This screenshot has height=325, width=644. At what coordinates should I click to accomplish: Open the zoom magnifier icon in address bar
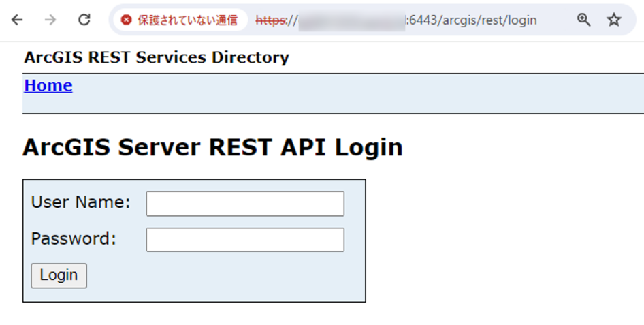(583, 20)
